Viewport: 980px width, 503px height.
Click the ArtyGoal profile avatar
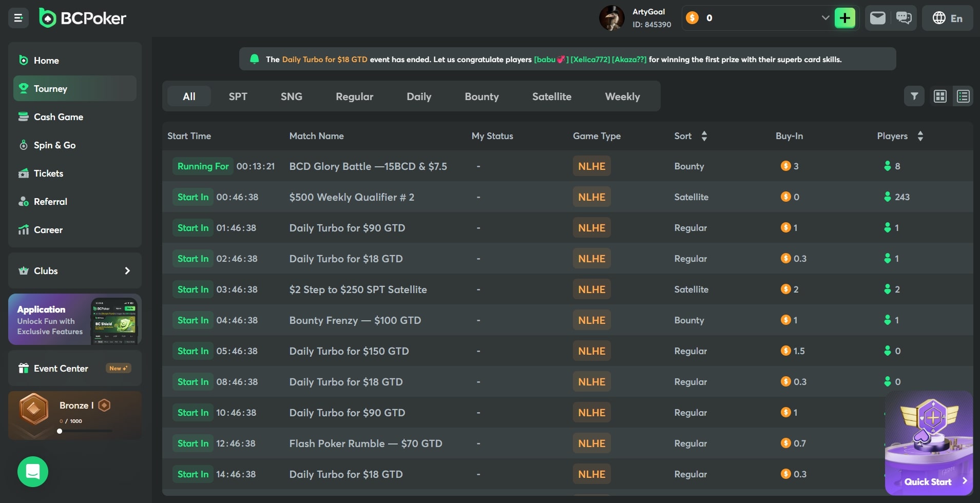tap(611, 18)
